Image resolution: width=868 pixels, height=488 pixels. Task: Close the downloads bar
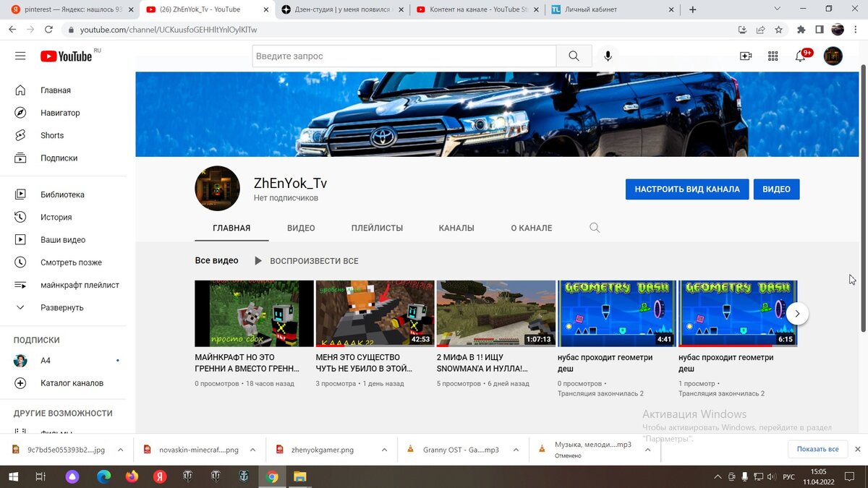click(x=858, y=449)
